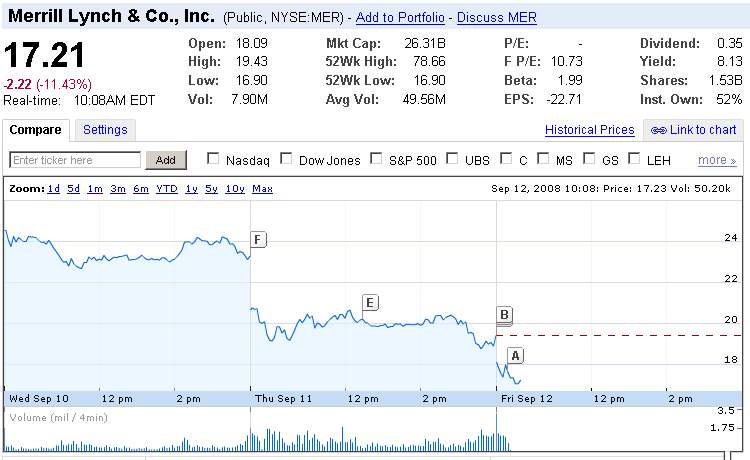Set chart zoom to 5d
This screenshot has width=750, height=460.
pyautogui.click(x=74, y=188)
